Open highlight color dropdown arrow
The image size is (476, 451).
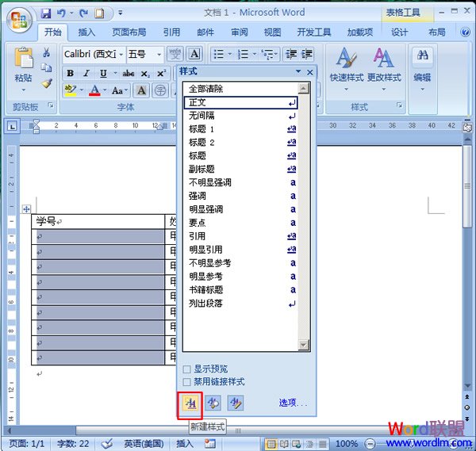(x=82, y=90)
